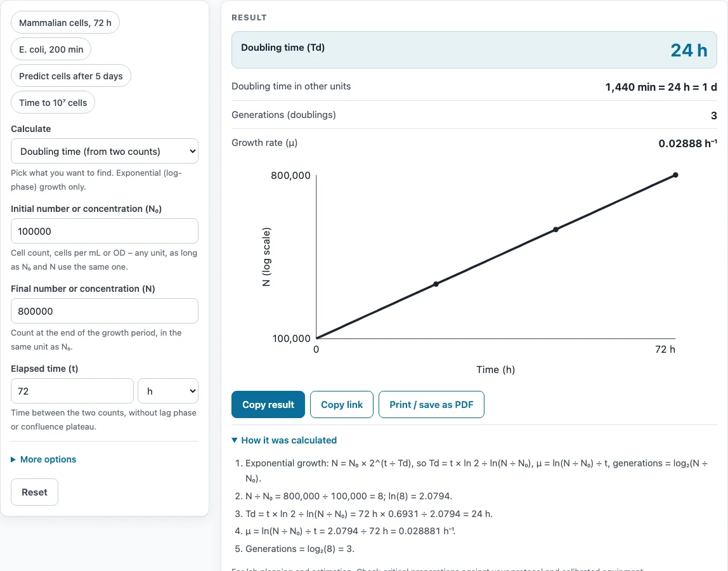Click calculation step 3 showing Td = 24 h
728x571 pixels.
[x=368, y=514]
